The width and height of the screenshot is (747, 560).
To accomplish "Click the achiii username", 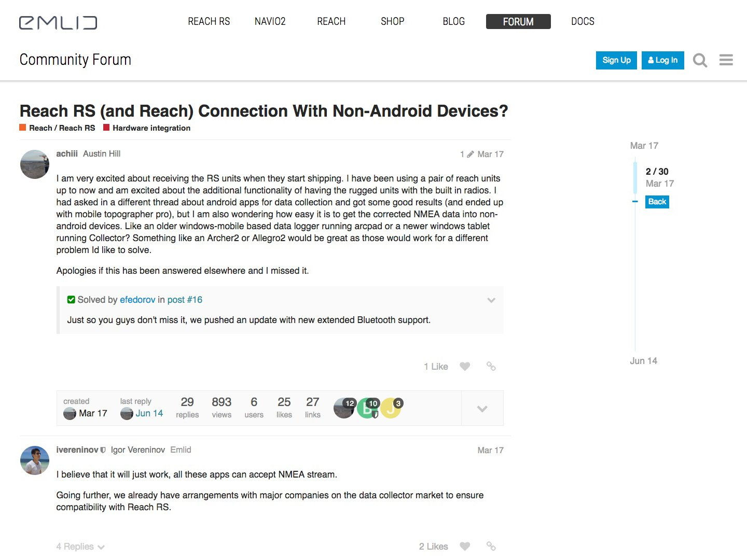I will [x=67, y=153].
